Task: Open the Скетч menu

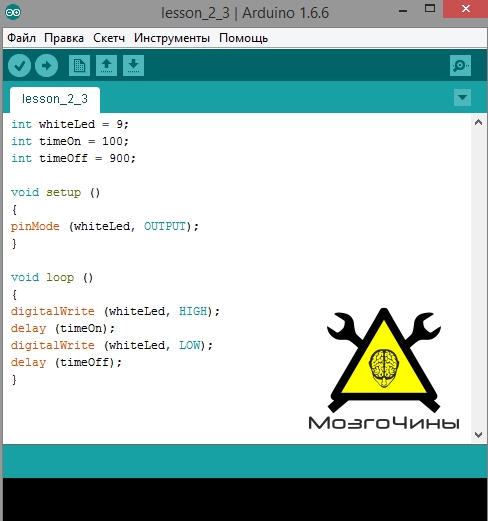Action: point(109,38)
